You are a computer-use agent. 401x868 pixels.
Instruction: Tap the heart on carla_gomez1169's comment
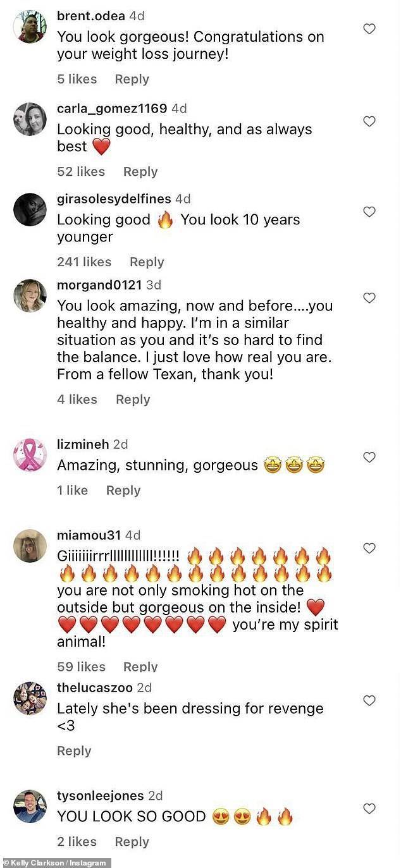[369, 121]
